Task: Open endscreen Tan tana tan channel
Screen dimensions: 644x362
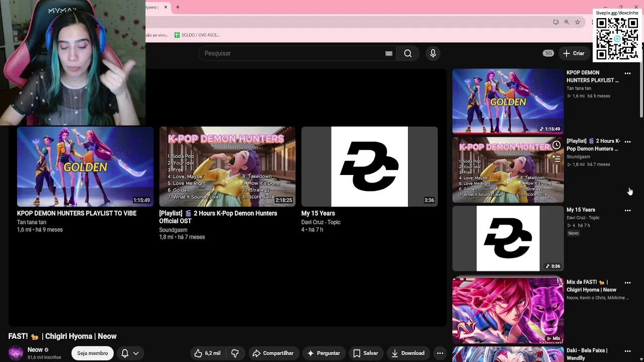Action: pyautogui.click(x=32, y=222)
